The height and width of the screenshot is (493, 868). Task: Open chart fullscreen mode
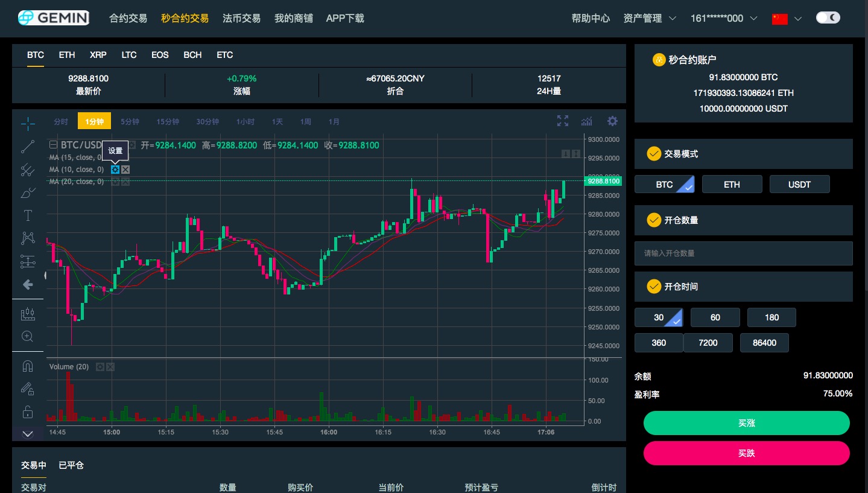[x=563, y=121]
